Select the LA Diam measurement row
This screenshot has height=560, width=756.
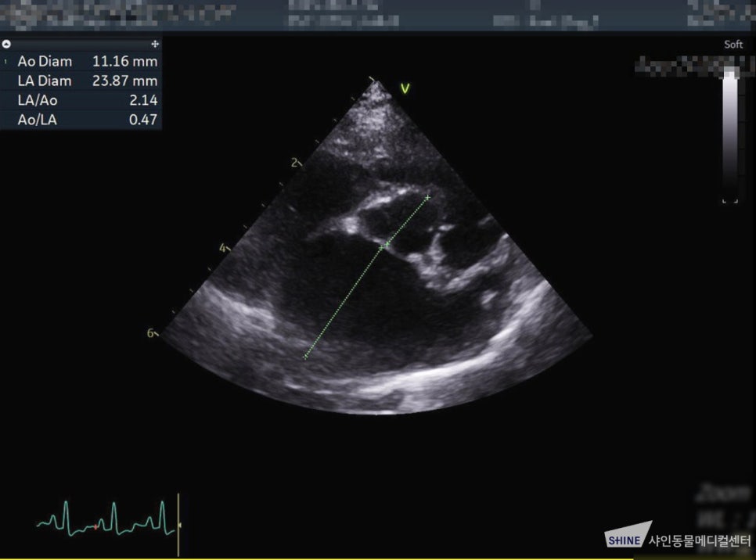(x=81, y=81)
